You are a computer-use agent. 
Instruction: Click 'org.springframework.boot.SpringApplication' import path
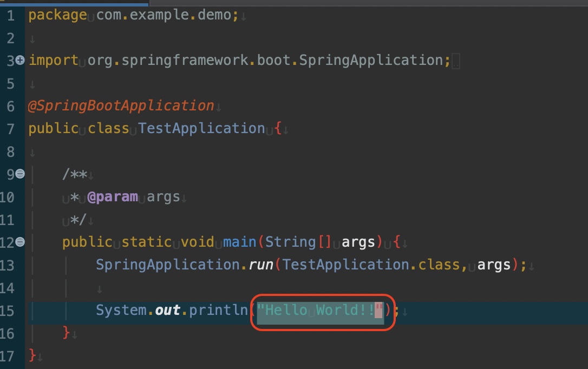(265, 61)
